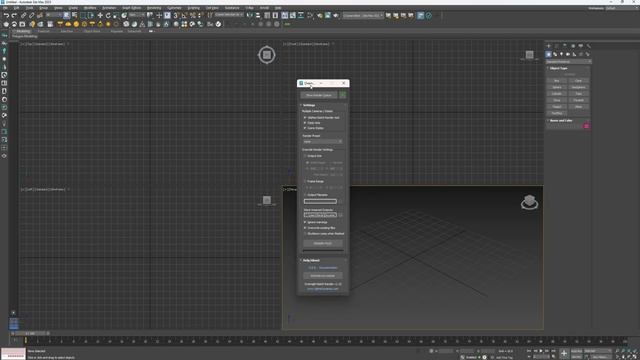The height and width of the screenshot is (360, 640).
Task: Toggle first checkbox under Multiple Cameras
Action: click(305, 118)
